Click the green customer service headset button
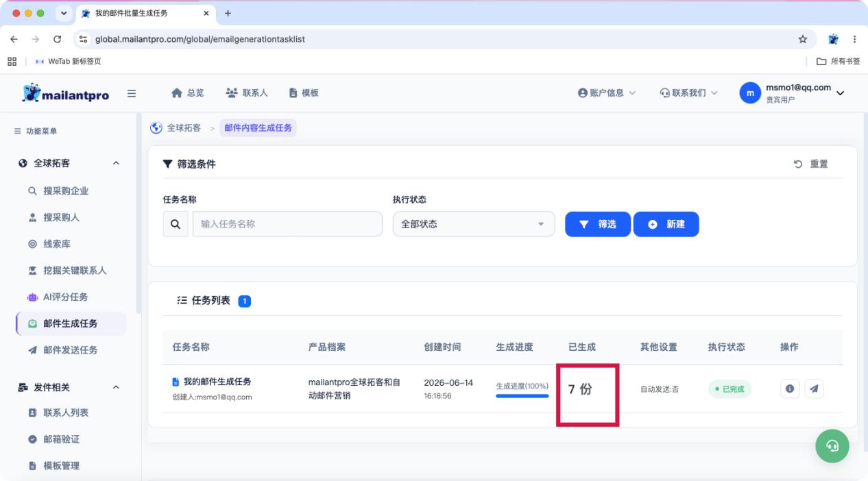Image resolution: width=868 pixels, height=481 pixels. 832,445
